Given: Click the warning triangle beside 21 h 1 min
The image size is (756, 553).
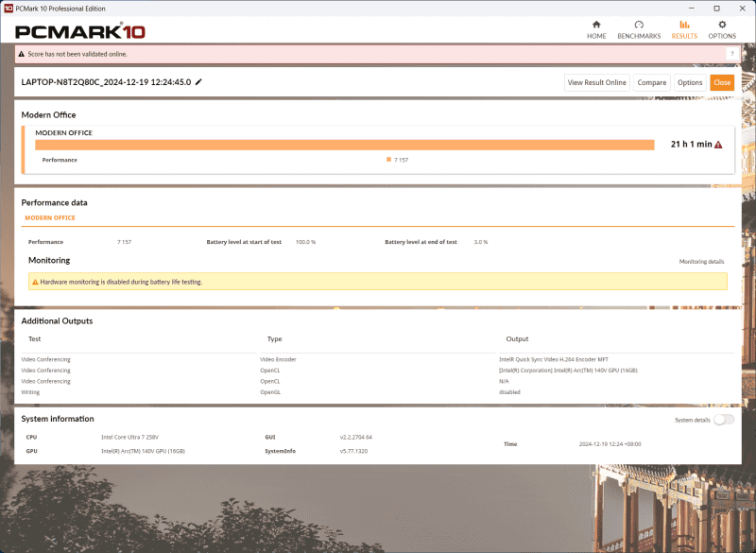Looking at the screenshot, I should 717,145.
